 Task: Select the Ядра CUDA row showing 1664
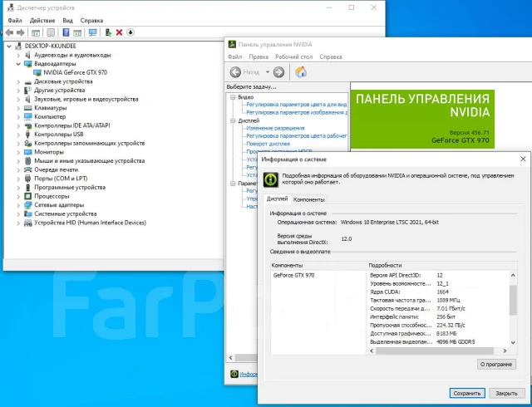pos(438,292)
